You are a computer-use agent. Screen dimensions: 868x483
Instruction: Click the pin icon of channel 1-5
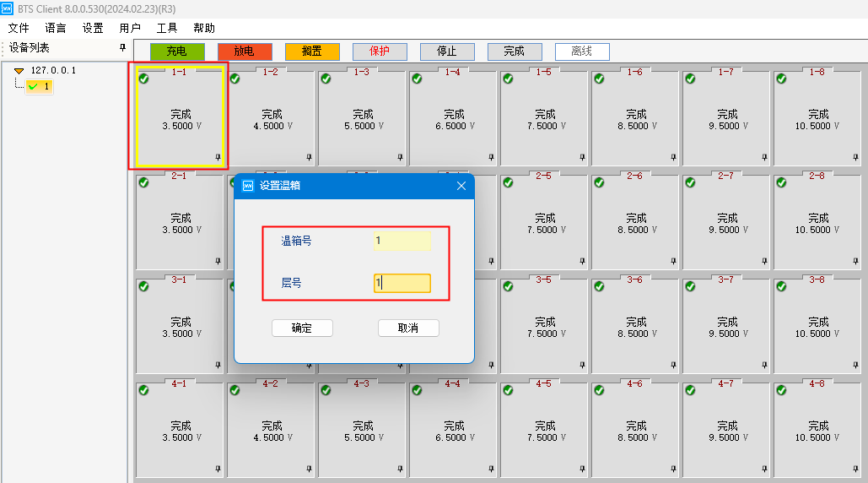[x=582, y=157]
